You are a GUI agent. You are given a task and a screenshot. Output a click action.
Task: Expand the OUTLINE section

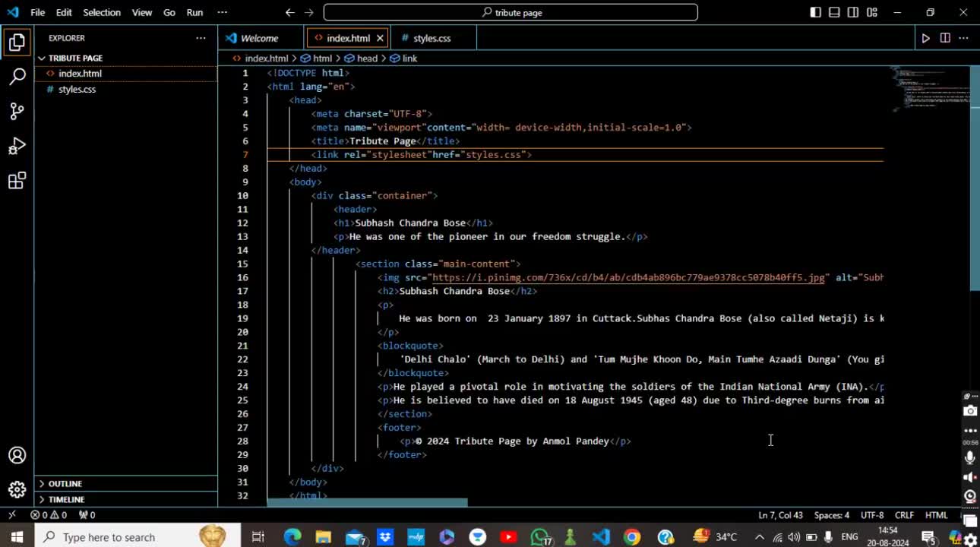point(126,483)
